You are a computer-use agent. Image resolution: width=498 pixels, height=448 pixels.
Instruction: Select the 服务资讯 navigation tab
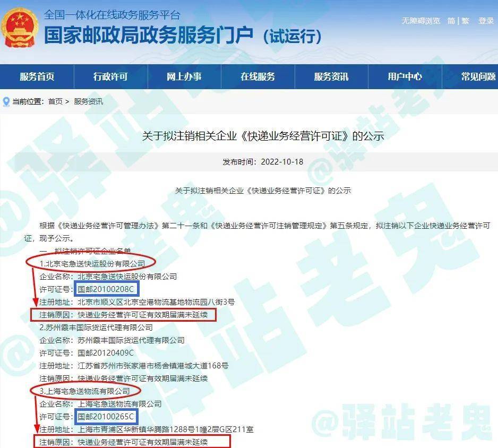[331, 76]
